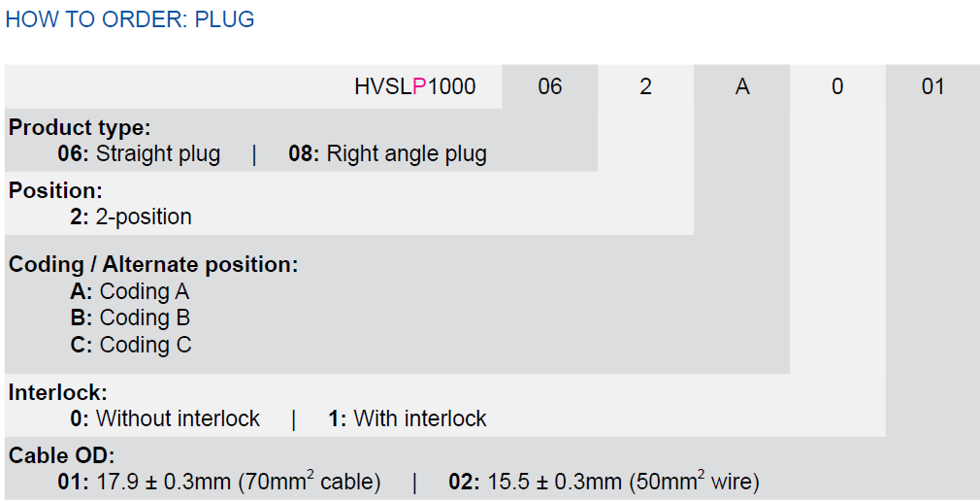Viewport: 980px width, 501px height.
Task: Select the "2: 2-position" entry
Action: pyautogui.click(x=131, y=217)
